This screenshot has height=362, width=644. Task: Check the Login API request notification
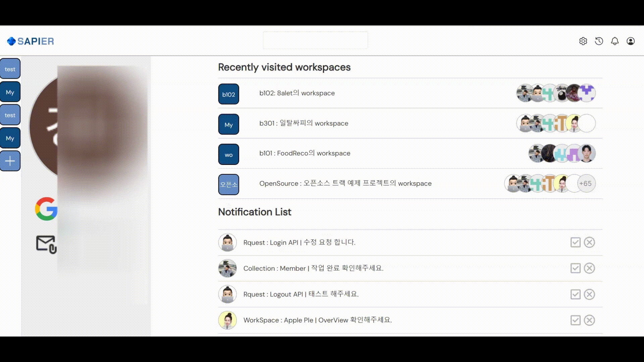click(575, 242)
